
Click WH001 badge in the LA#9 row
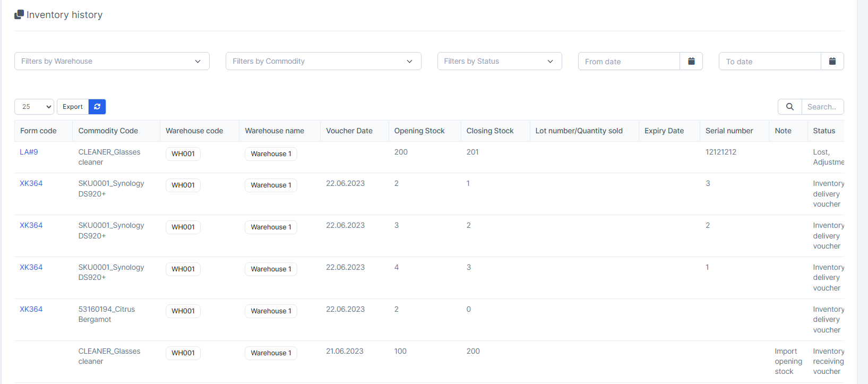183,154
